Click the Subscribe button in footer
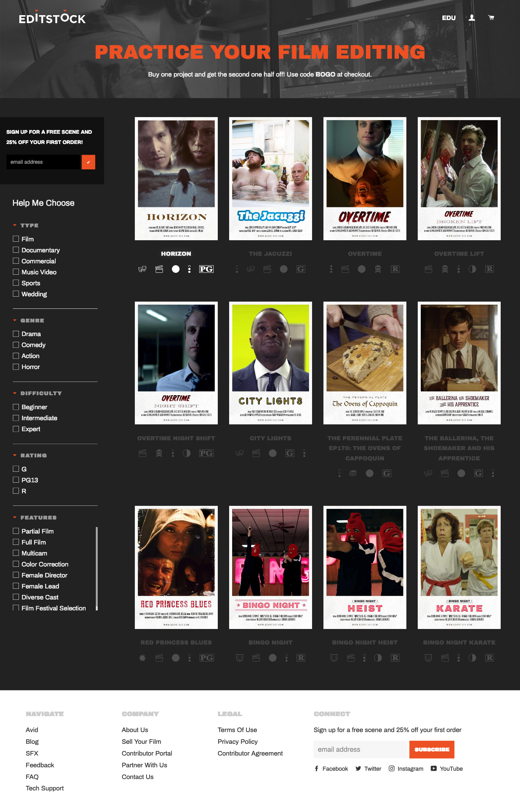The image size is (520, 812). point(432,749)
